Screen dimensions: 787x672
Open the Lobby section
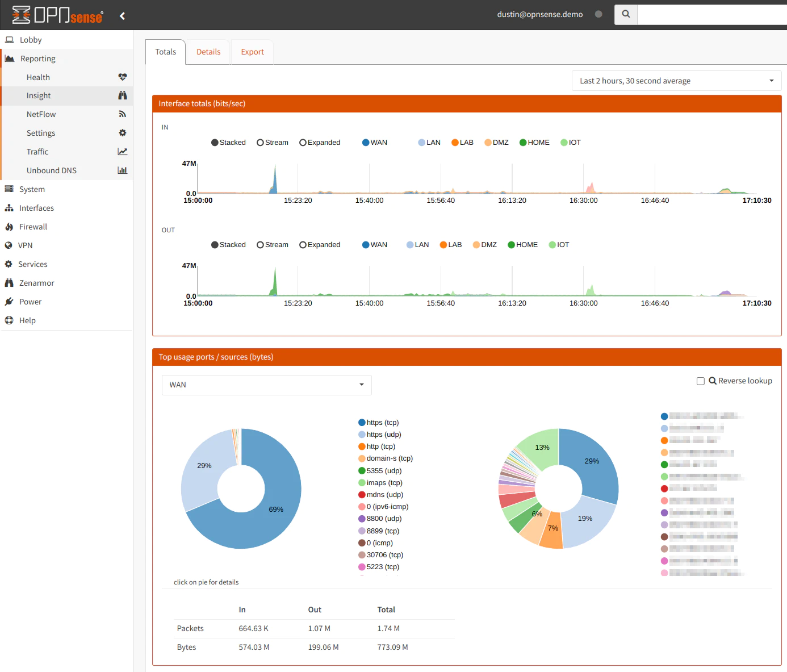tap(31, 40)
